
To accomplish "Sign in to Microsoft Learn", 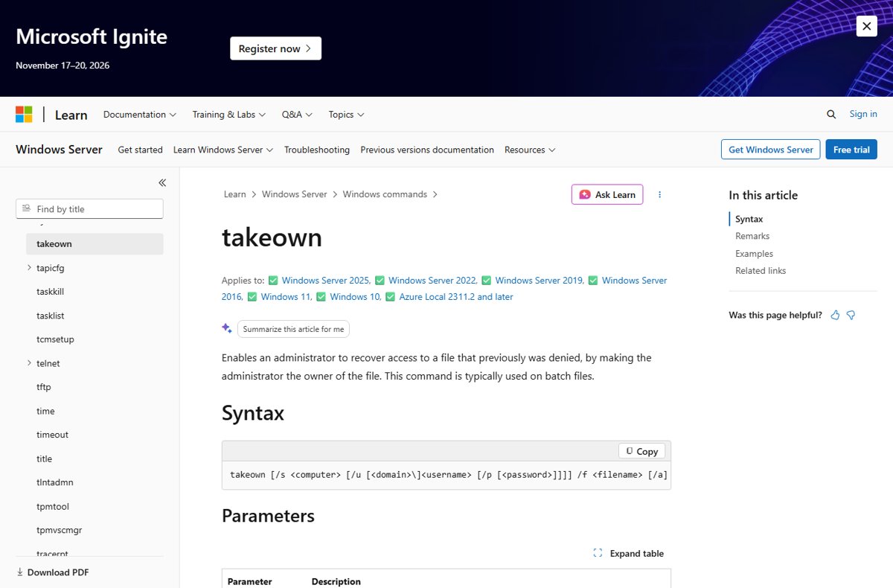I will coord(863,114).
